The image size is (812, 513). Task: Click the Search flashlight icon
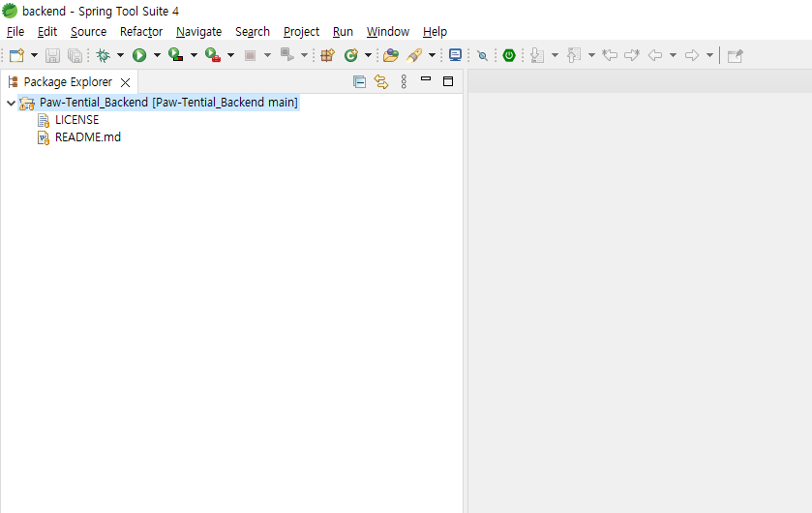(414, 55)
